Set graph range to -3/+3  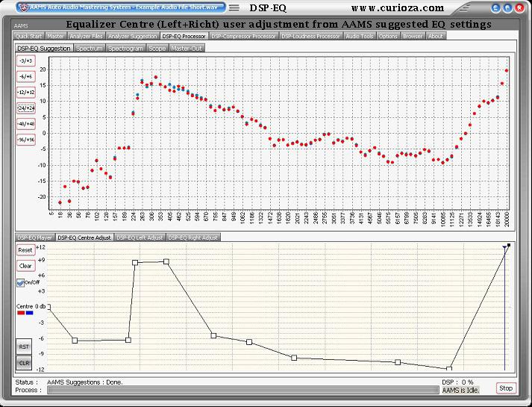coord(26,60)
